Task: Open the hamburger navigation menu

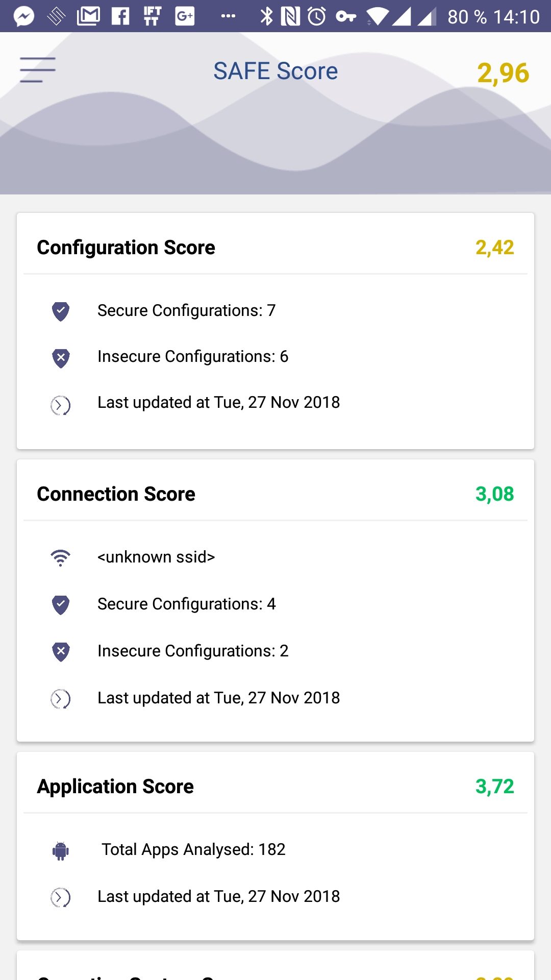Action: (x=37, y=70)
